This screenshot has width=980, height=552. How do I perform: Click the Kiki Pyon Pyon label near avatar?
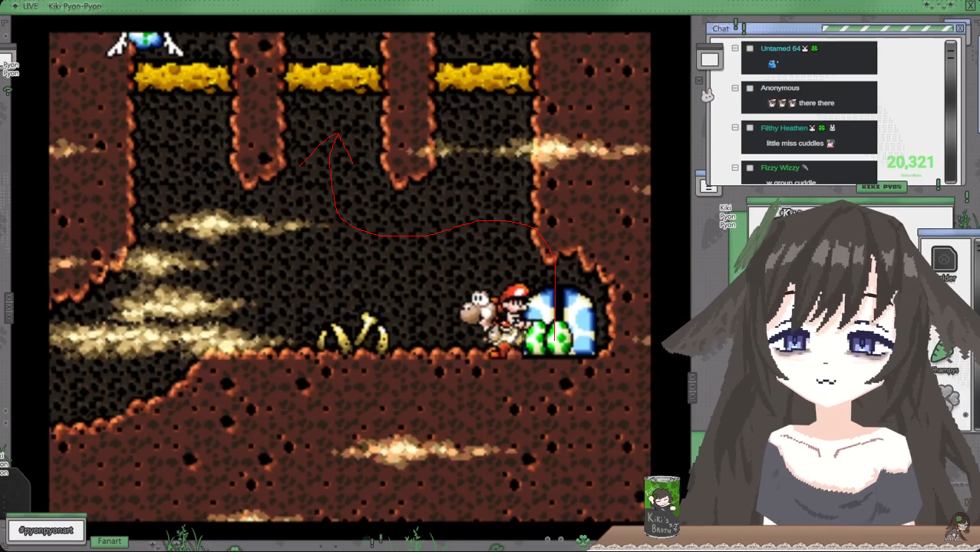point(728,217)
